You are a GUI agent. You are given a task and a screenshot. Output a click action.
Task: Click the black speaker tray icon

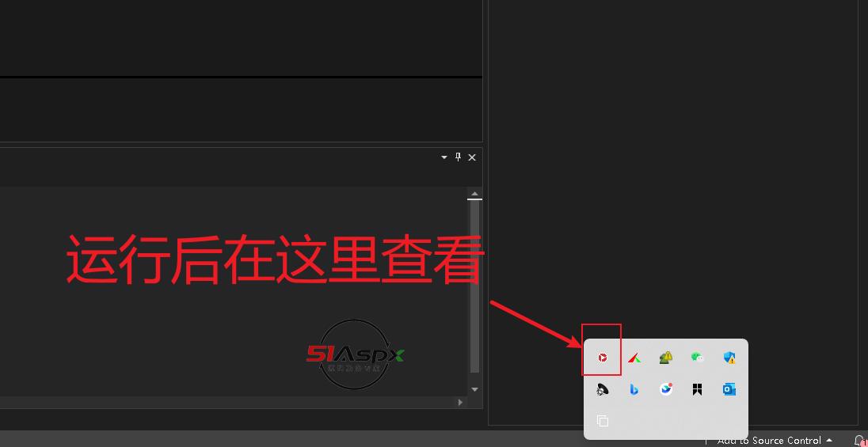(602, 389)
